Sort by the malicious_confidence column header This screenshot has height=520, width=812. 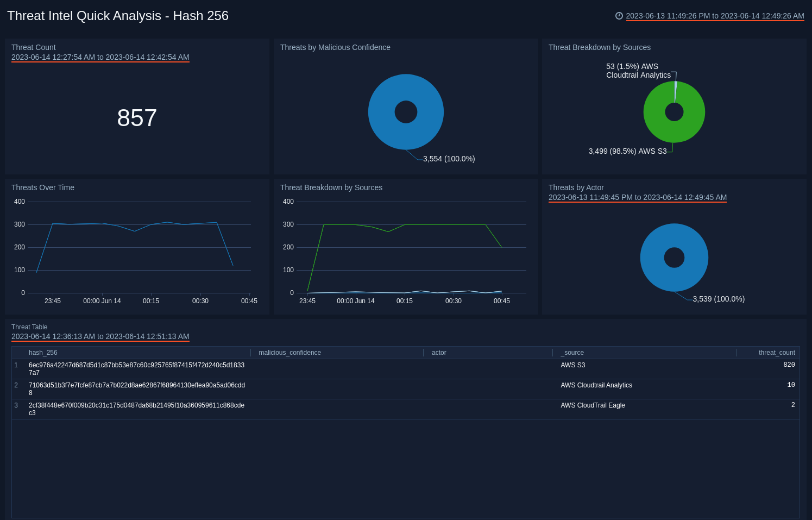289,353
